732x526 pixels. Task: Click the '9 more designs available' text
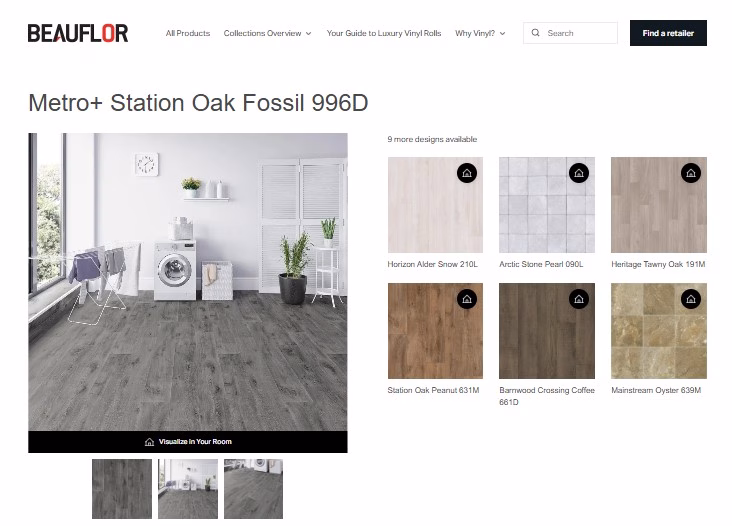[432, 139]
